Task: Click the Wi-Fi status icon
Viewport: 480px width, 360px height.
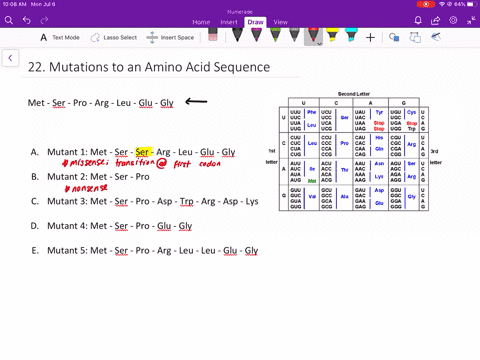Action: pyautogui.click(x=442, y=4)
